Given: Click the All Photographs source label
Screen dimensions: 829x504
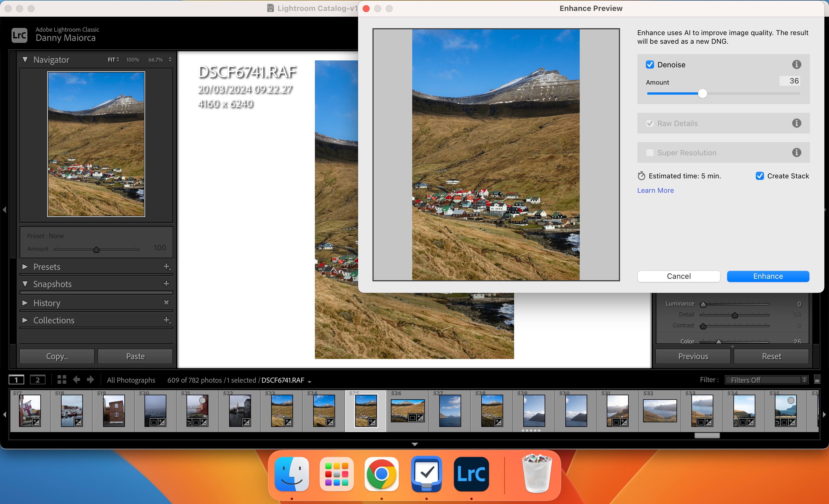Looking at the screenshot, I should point(131,380).
